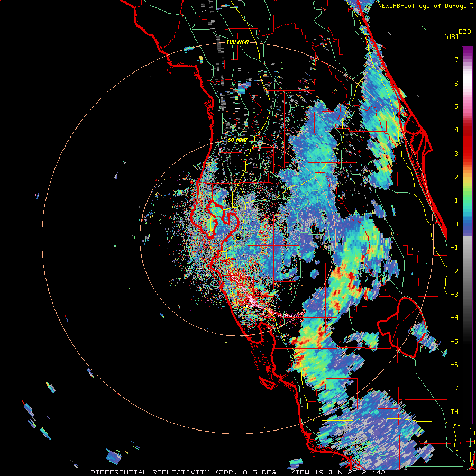This screenshot has height=476, width=476.
Task: Click the "100 NMI" range ring label
Action: click(237, 42)
